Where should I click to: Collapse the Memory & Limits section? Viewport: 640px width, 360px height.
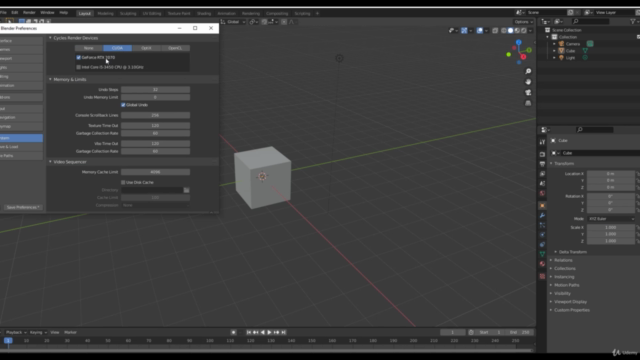(x=50, y=80)
